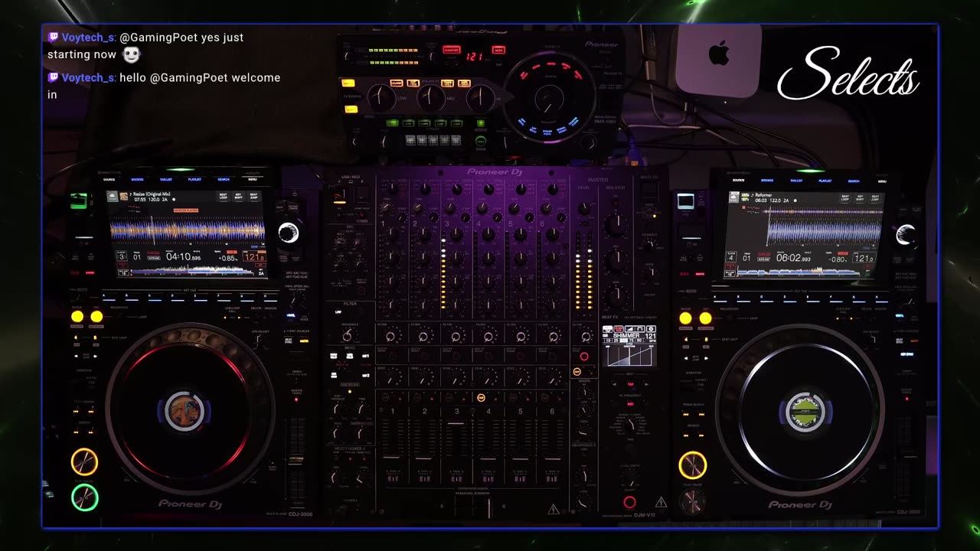Click mixer channel 1 fader

coord(392,459)
